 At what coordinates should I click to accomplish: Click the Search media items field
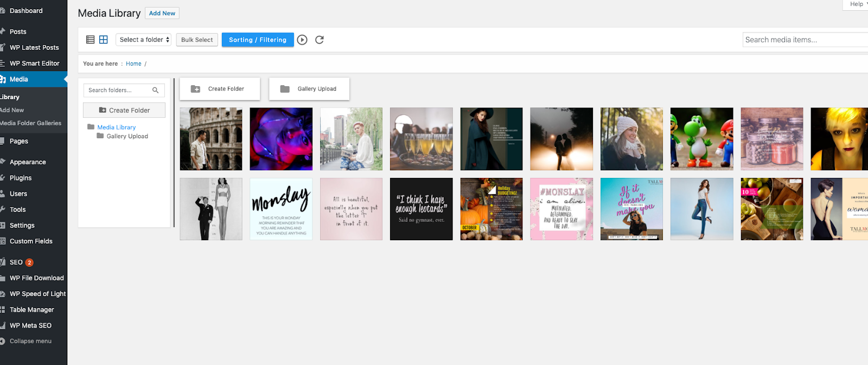[805, 40]
